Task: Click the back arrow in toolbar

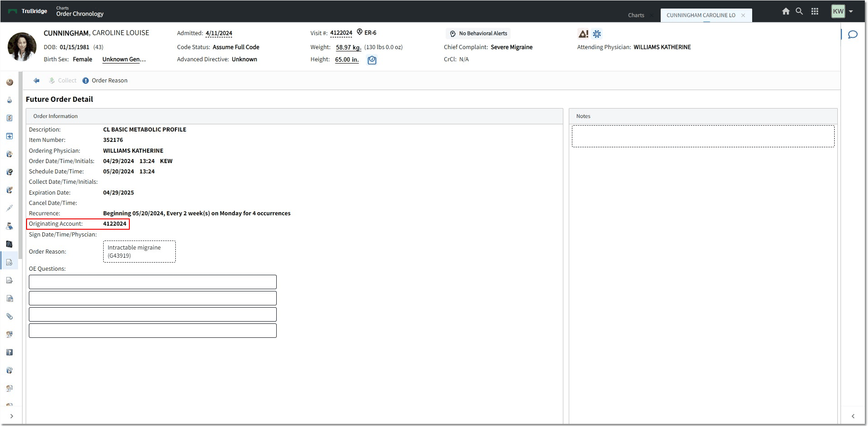Action: (37, 81)
